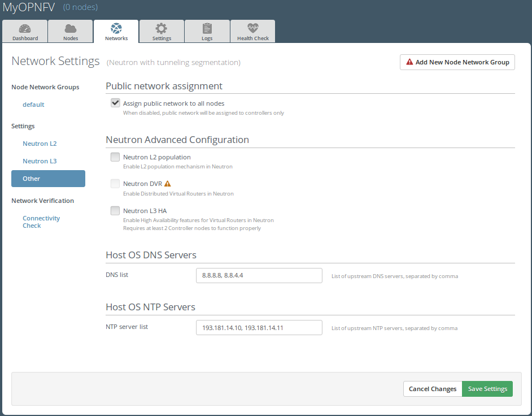Click the Cancel Changes button

[433, 389]
